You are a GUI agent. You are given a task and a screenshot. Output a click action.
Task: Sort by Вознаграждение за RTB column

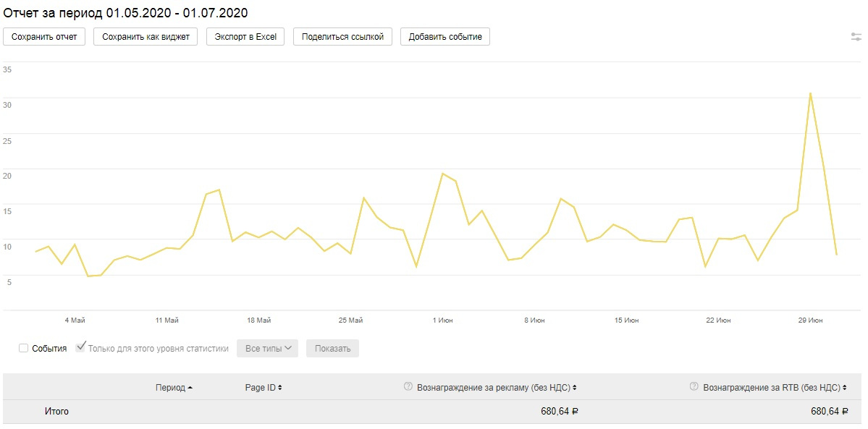(x=774, y=388)
